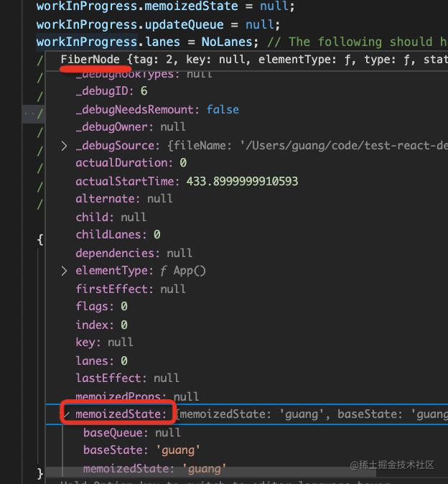Select the lanes: 0 row

(x=247, y=360)
